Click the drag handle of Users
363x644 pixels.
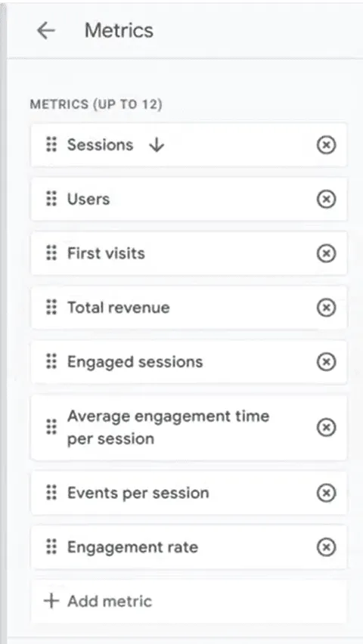pyautogui.click(x=51, y=200)
